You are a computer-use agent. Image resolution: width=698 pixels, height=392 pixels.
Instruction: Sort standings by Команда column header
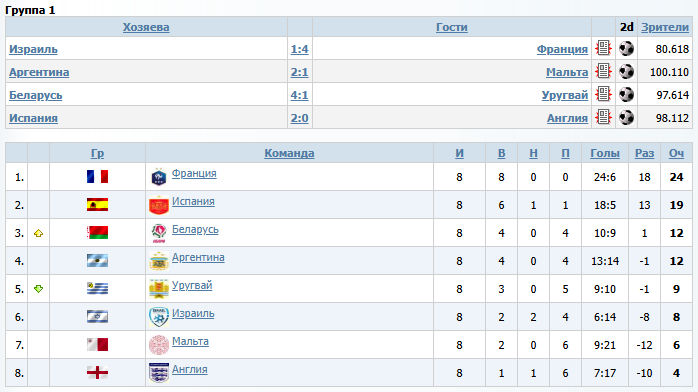(289, 153)
